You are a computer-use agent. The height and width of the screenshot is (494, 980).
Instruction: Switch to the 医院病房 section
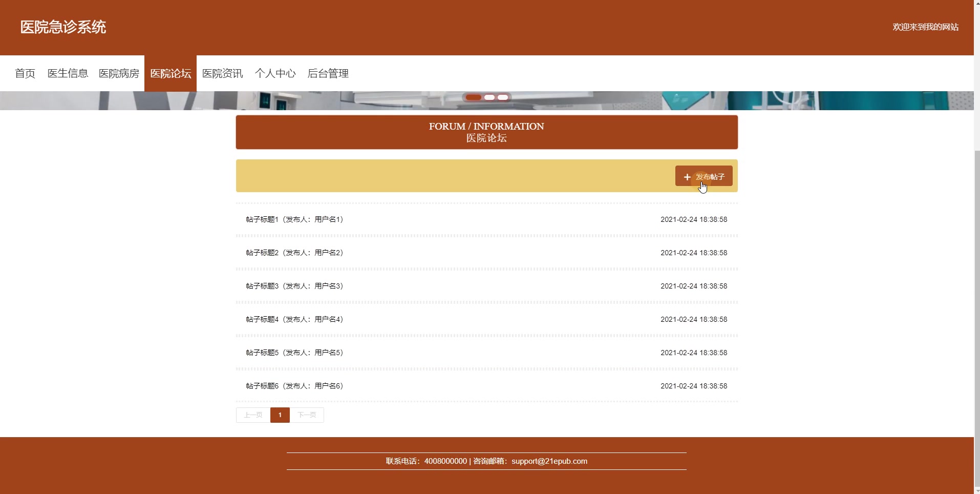click(x=119, y=73)
